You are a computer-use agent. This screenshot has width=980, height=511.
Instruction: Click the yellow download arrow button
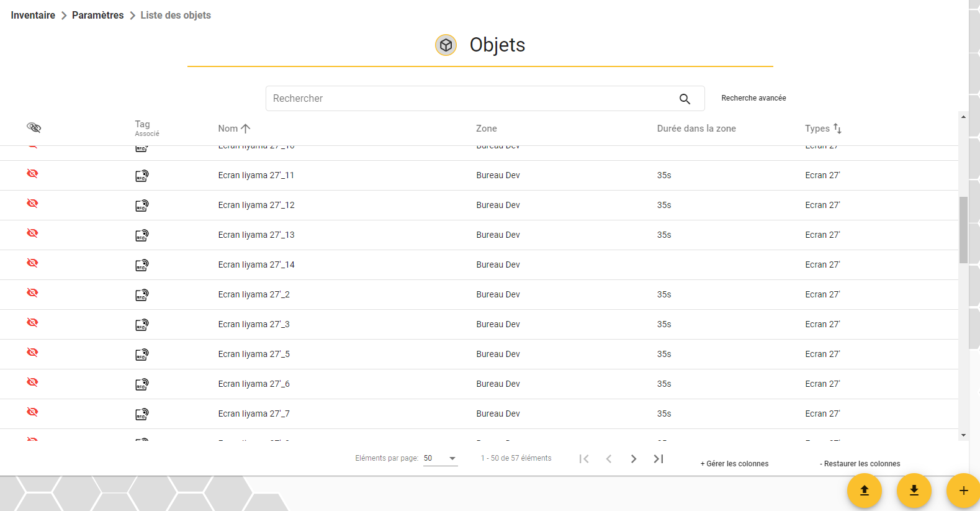click(914, 491)
